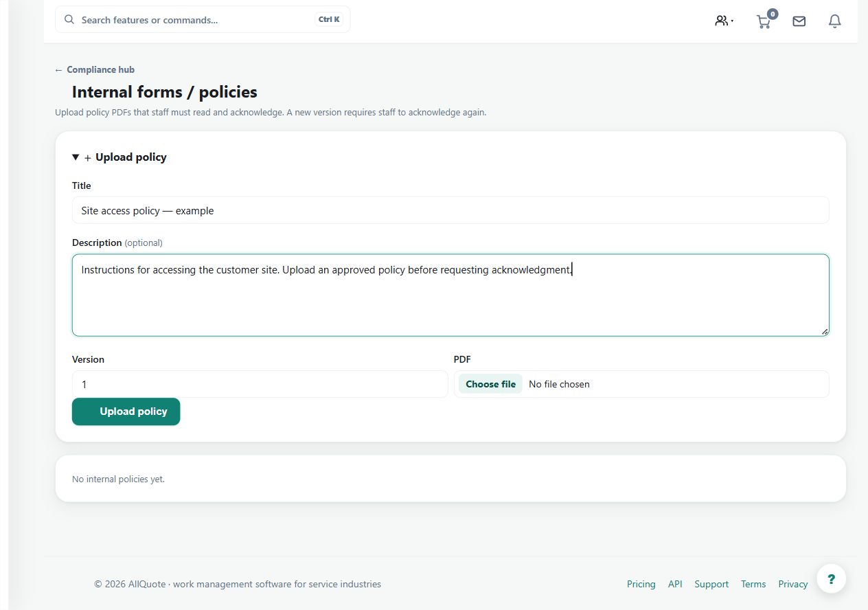The height and width of the screenshot is (610, 868).
Task: Click the 'No file chosen' text
Action: click(x=559, y=384)
